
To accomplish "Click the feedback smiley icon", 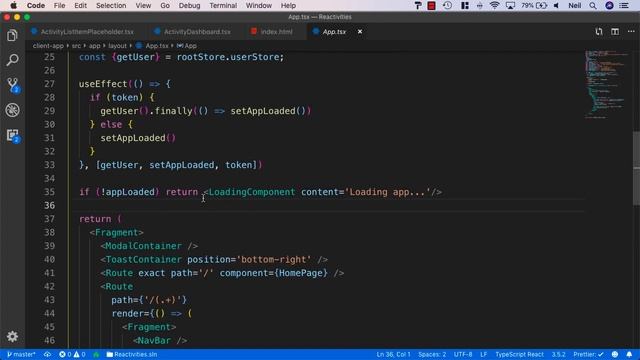I will (615, 354).
